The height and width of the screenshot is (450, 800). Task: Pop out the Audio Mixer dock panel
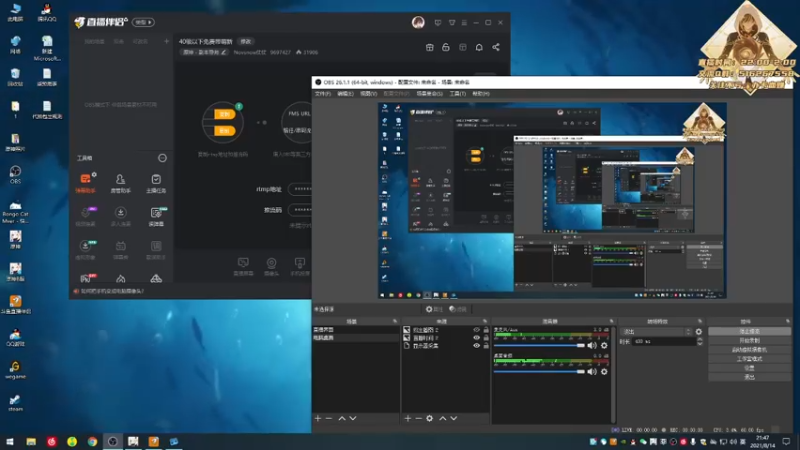611,321
